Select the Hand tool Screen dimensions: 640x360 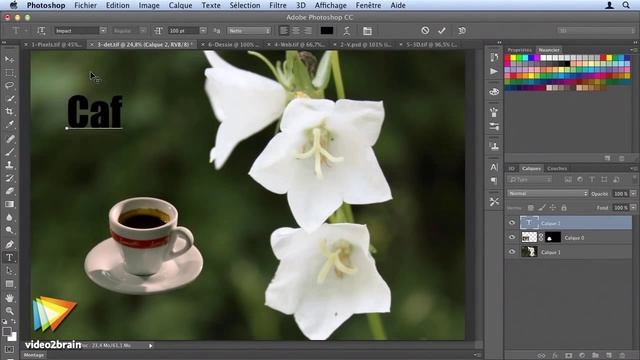pos(9,298)
